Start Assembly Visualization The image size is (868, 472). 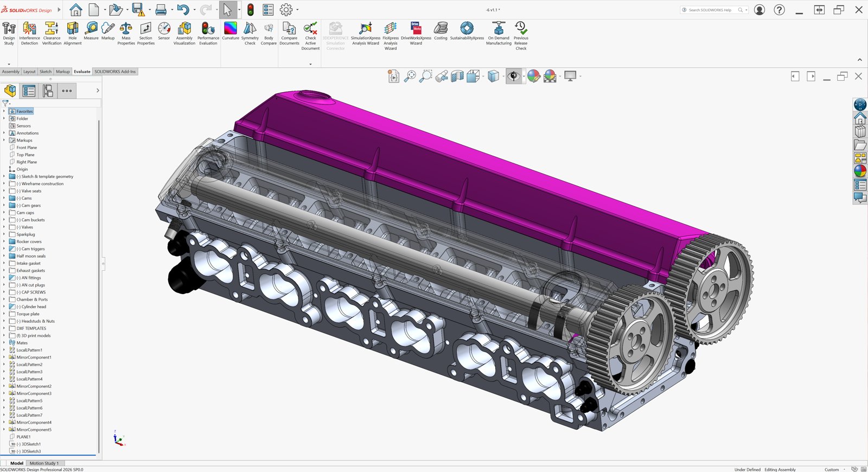184,34
